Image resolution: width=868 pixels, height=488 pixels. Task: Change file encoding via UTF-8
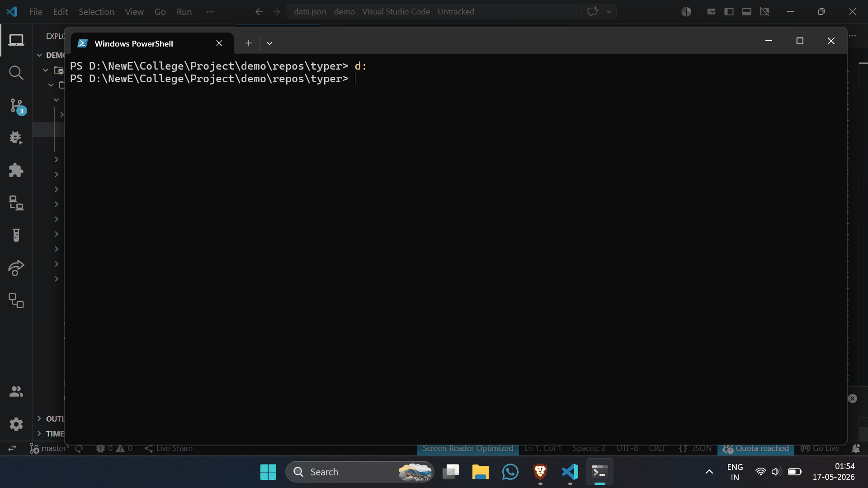pyautogui.click(x=627, y=448)
